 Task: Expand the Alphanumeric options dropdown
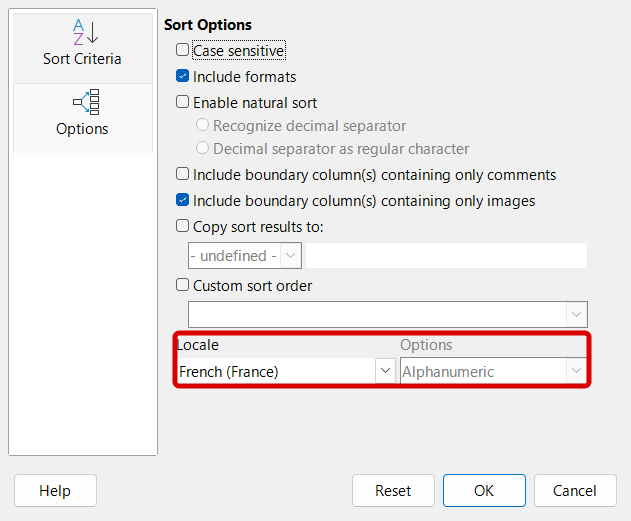click(576, 372)
